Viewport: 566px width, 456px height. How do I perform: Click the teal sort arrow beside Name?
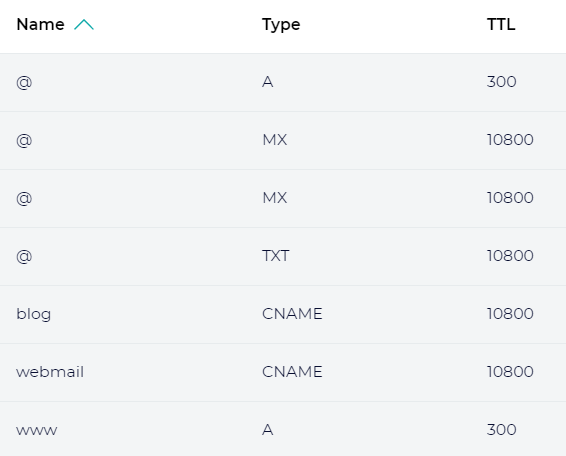84,25
